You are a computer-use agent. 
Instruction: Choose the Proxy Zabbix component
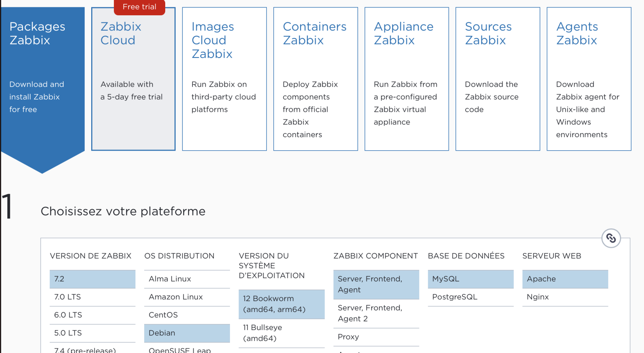tap(376, 337)
